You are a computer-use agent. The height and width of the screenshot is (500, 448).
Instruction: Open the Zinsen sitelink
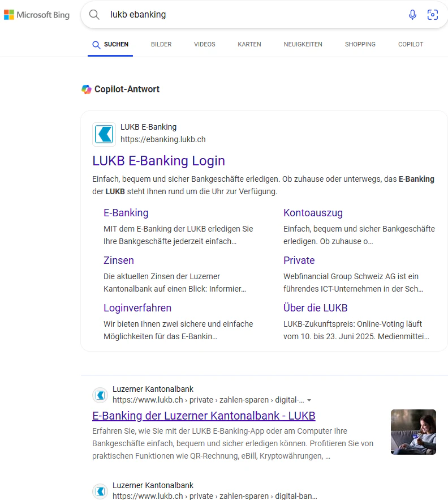point(119,260)
